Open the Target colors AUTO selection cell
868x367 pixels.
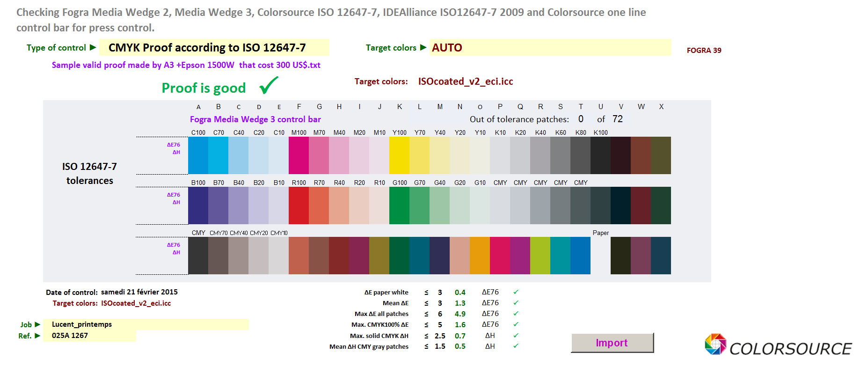pos(551,47)
